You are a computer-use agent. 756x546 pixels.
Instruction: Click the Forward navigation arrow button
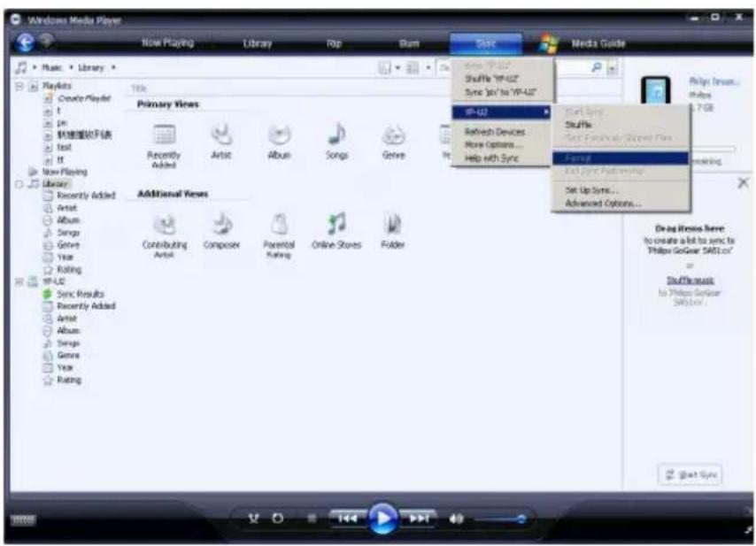click(x=46, y=42)
